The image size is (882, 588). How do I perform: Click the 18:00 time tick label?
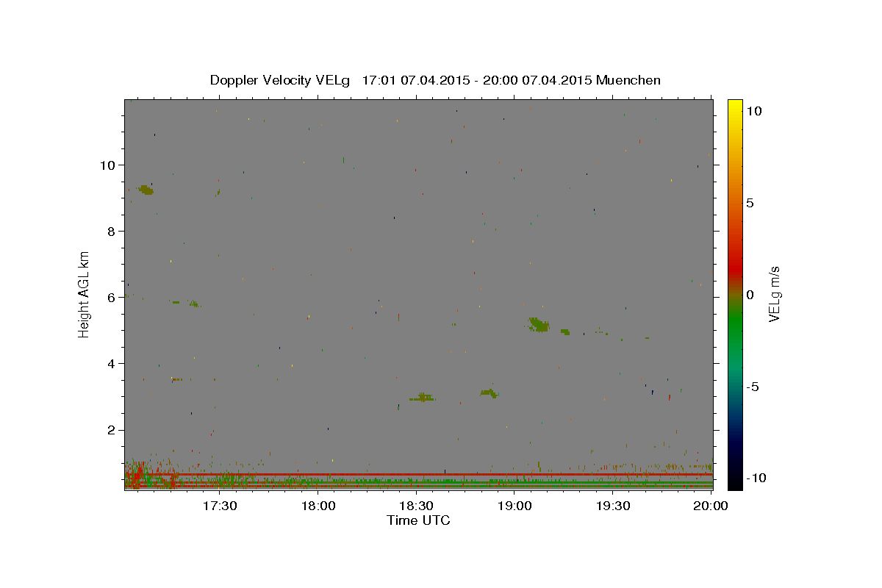click(318, 506)
